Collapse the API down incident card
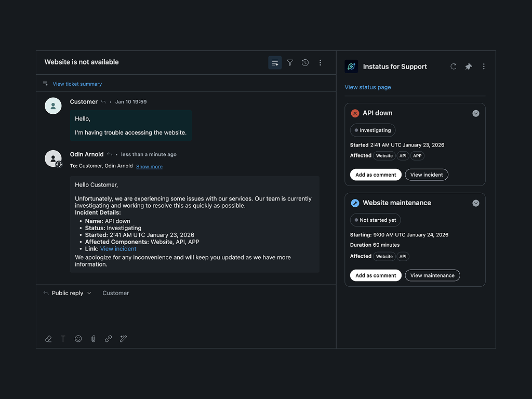Viewport: 532px width, 399px height. coord(475,113)
